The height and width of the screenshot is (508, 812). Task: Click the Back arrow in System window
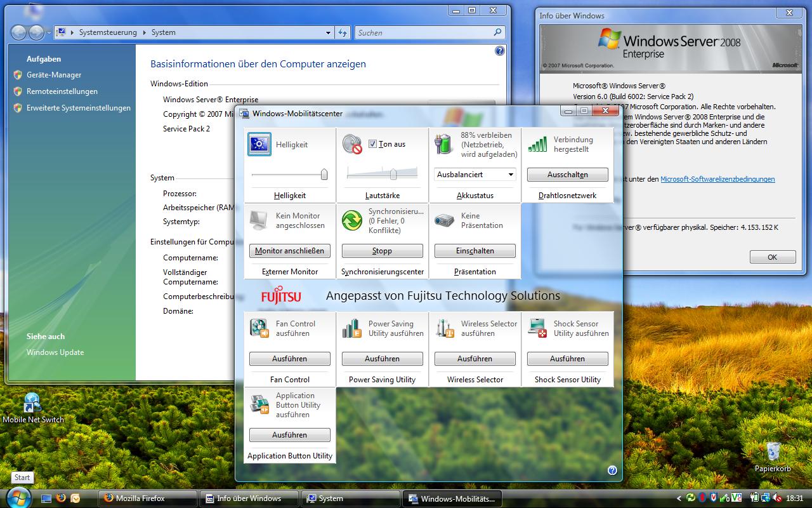19,32
